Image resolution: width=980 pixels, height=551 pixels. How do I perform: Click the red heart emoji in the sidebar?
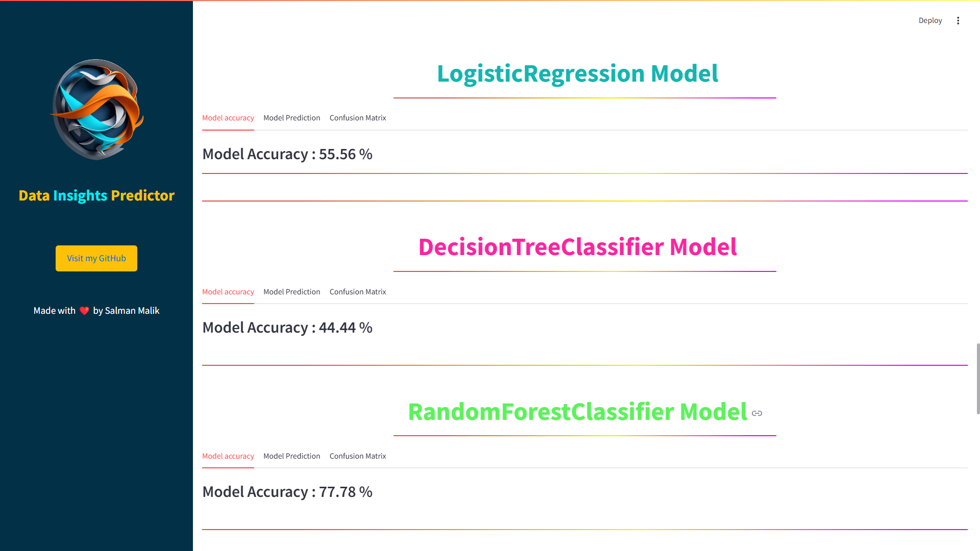coord(84,311)
